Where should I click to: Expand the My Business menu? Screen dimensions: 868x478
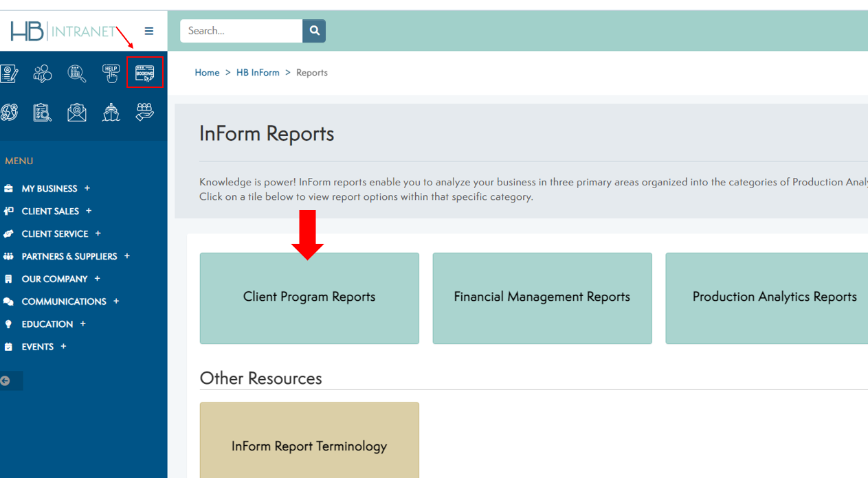click(49, 188)
